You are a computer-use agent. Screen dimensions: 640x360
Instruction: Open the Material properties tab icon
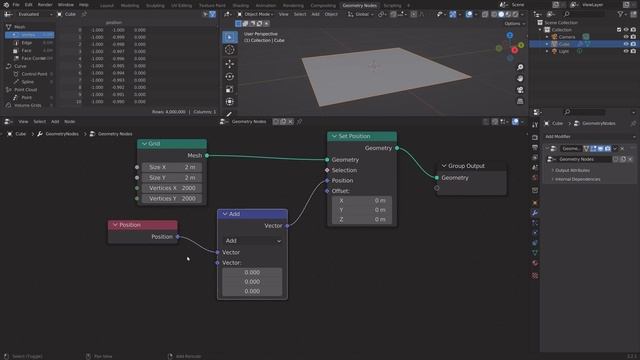coord(535,263)
